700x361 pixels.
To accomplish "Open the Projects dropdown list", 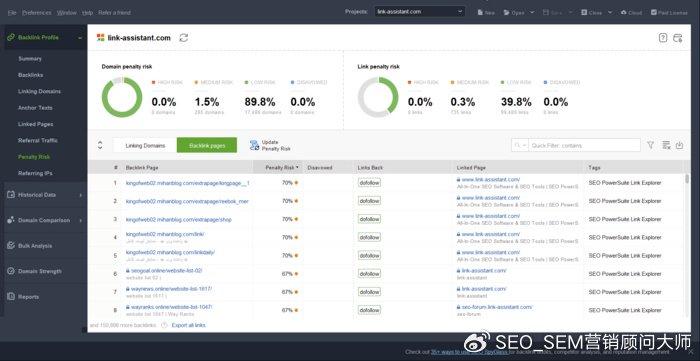I will [x=420, y=12].
